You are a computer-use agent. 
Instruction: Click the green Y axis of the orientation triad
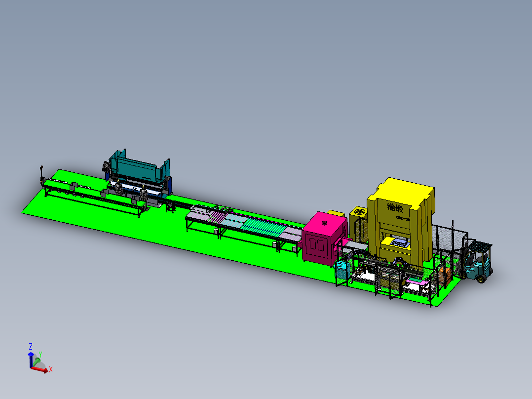[x=36, y=362]
